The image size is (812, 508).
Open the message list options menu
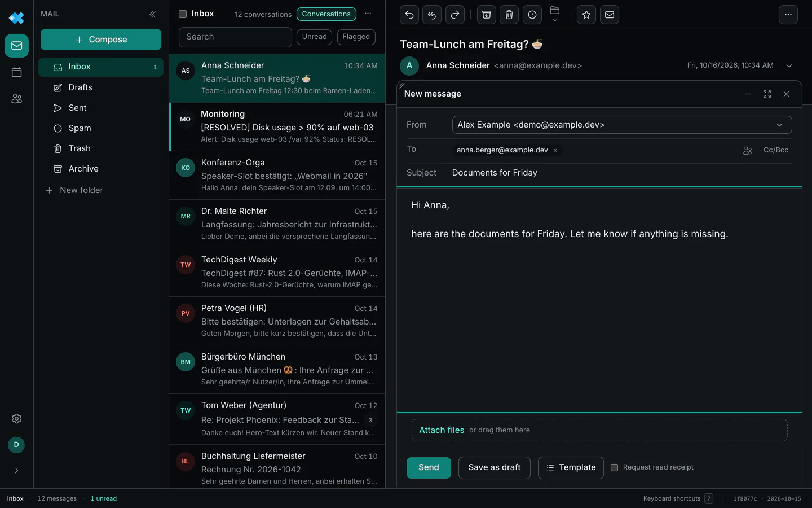pyautogui.click(x=368, y=14)
